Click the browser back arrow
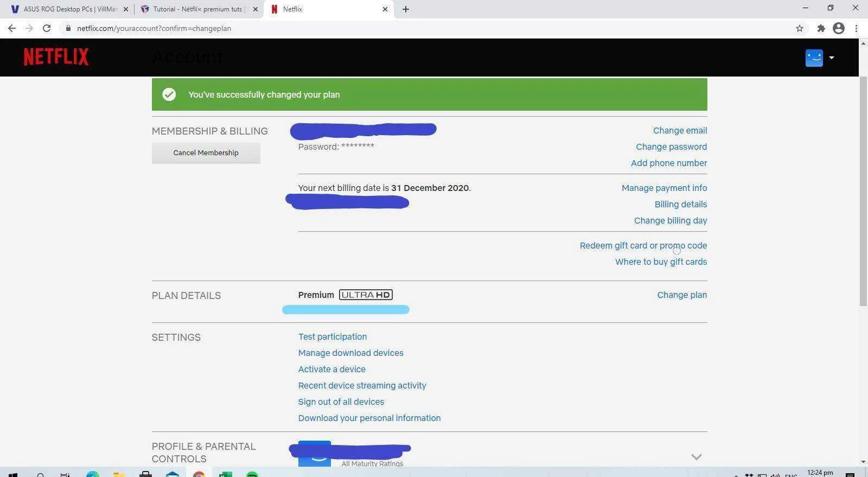 pyautogui.click(x=12, y=28)
